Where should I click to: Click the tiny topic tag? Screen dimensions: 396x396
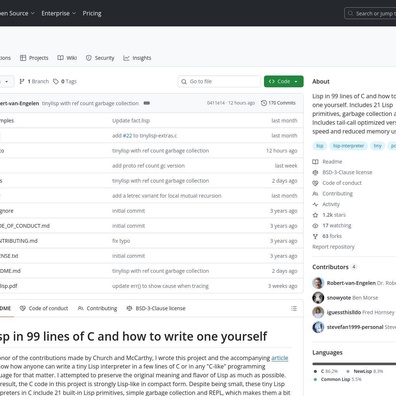click(377, 146)
